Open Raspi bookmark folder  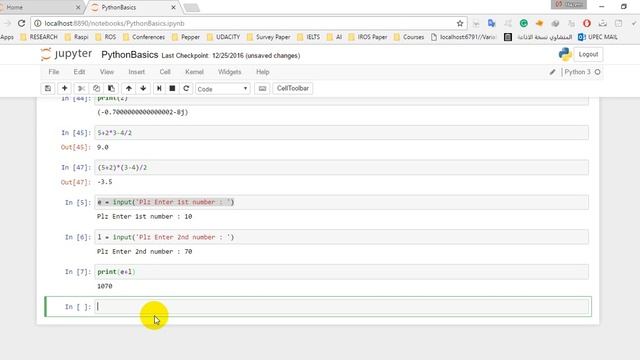coord(76,37)
